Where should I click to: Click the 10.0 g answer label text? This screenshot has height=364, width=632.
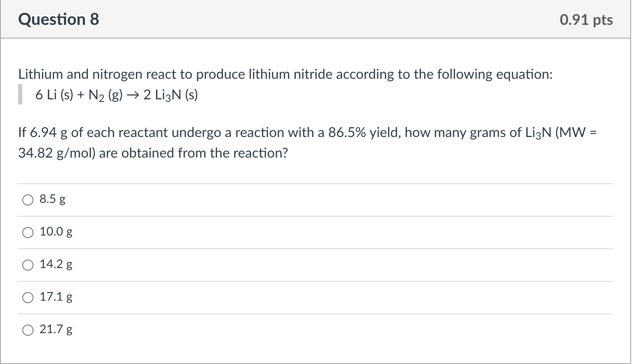56,232
